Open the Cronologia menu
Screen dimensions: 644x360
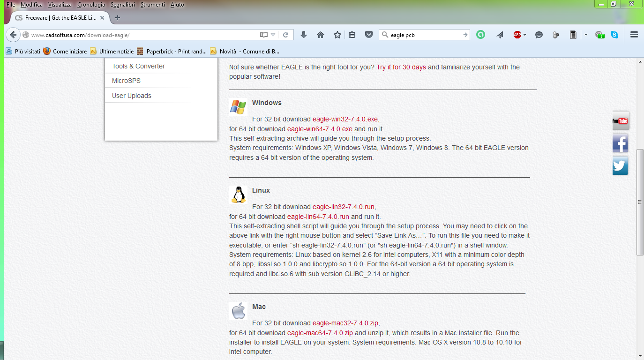(x=91, y=5)
